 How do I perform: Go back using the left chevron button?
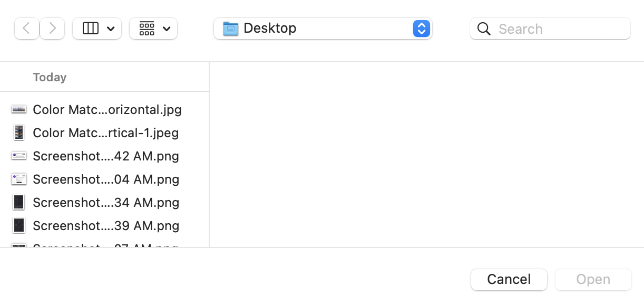pyautogui.click(x=27, y=28)
